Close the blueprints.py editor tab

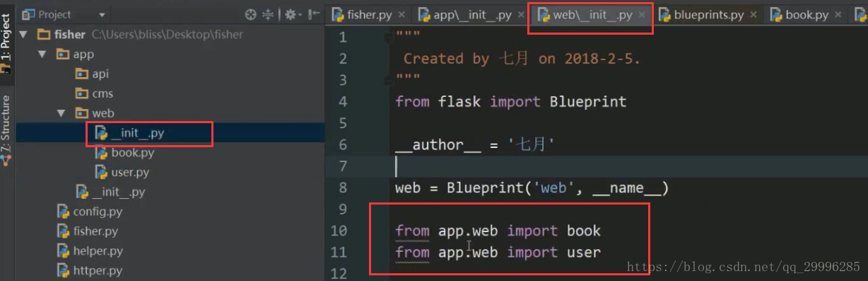(753, 14)
